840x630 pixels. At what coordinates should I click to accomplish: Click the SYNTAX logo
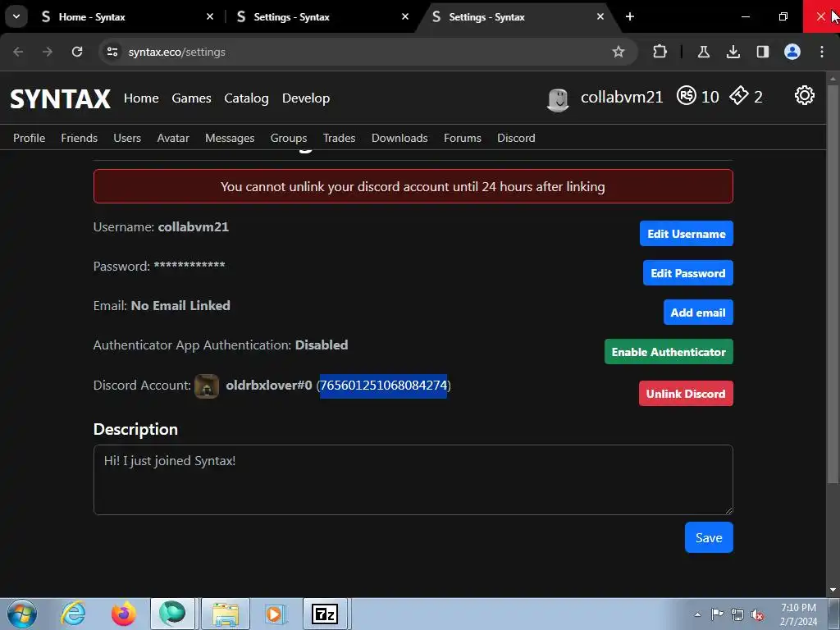tap(60, 99)
